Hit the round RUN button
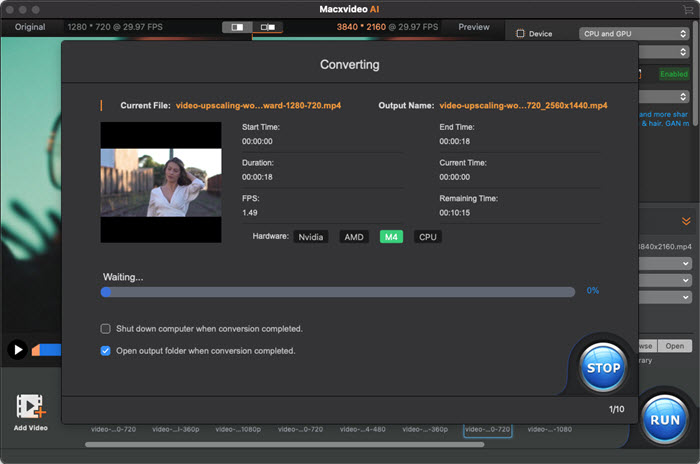Screen dimensions: 700x464 [x=665, y=420]
